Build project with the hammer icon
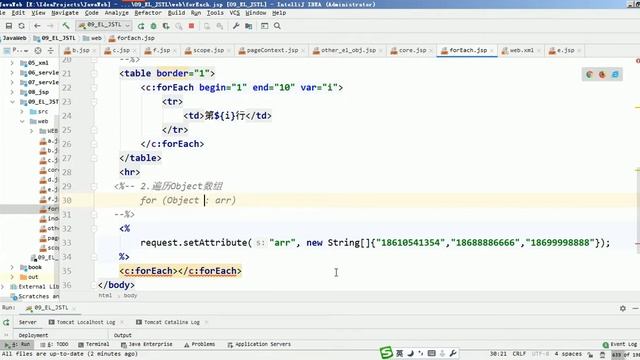The image size is (640, 360). coord(66,26)
